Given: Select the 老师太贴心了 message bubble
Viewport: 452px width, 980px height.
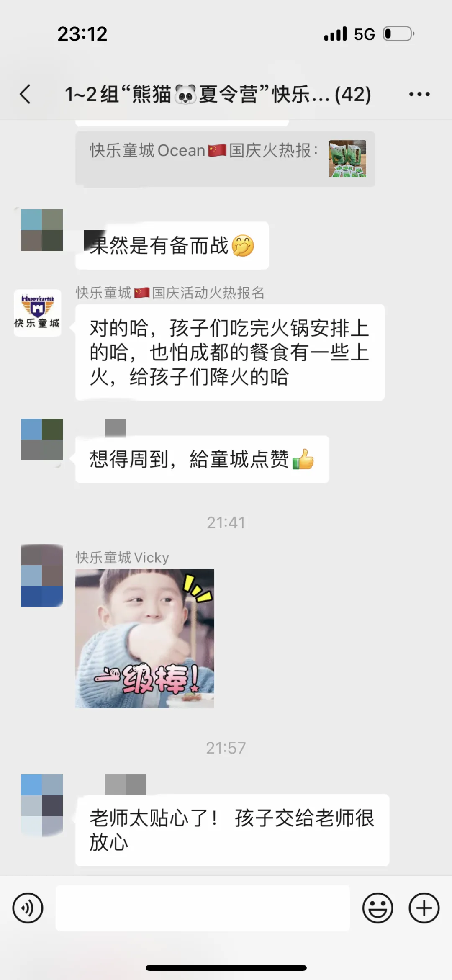Looking at the screenshot, I should [232, 830].
